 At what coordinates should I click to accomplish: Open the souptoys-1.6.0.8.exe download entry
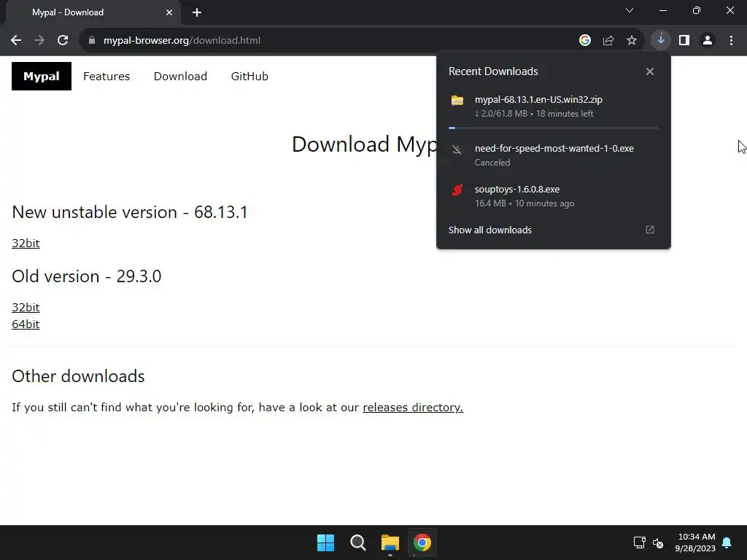[x=554, y=196]
